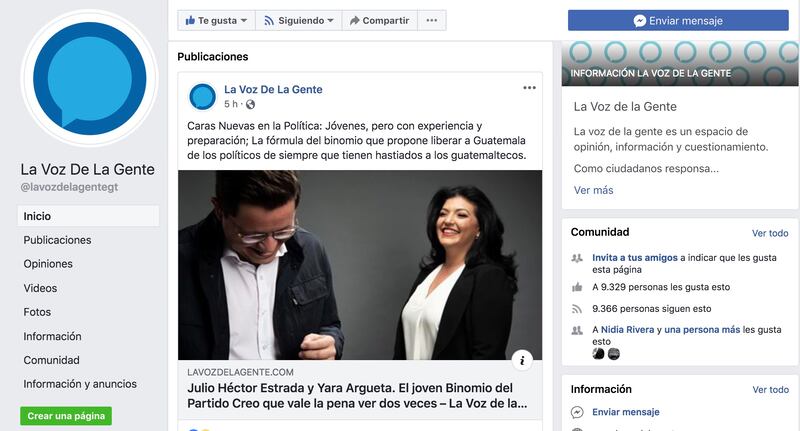Click the Enviar mensaje blue button
Screen dimensions: 800x431
coord(678,20)
